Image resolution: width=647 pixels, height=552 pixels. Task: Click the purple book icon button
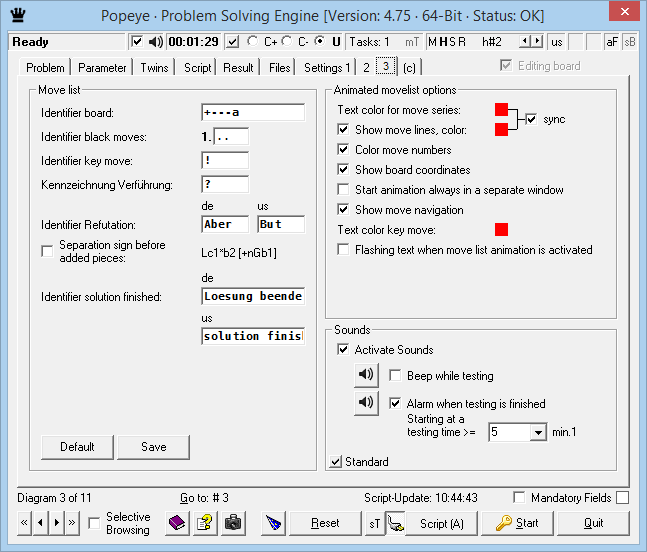(x=177, y=523)
